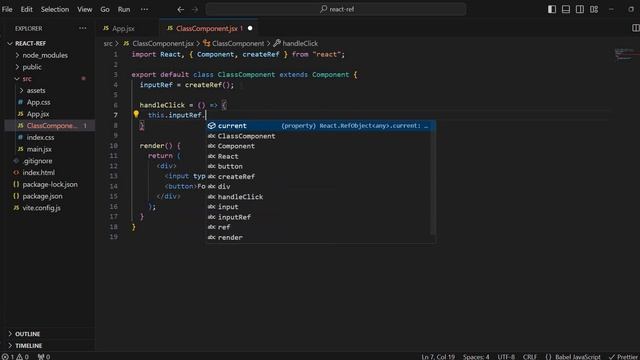This screenshot has height=360, width=640.
Task: Expand the TIMELINE section
Action: pyautogui.click(x=29, y=346)
